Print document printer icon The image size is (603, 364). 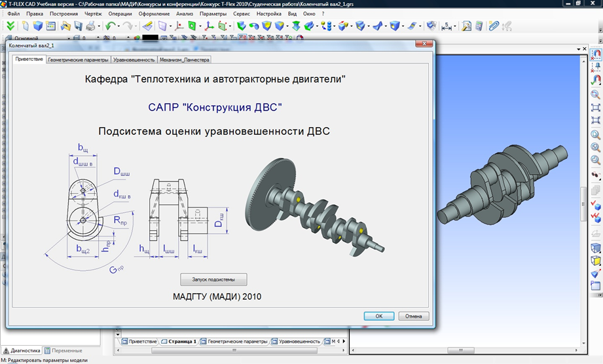[91, 26]
